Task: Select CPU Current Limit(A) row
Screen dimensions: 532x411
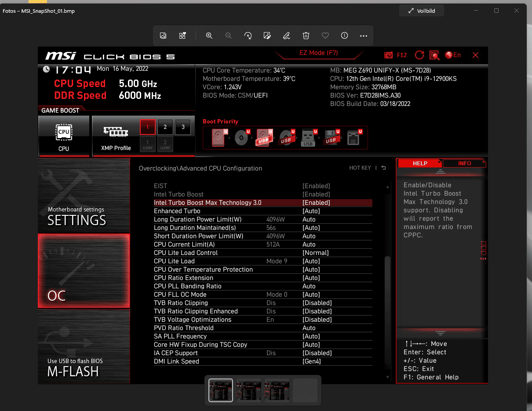Action: pos(263,244)
